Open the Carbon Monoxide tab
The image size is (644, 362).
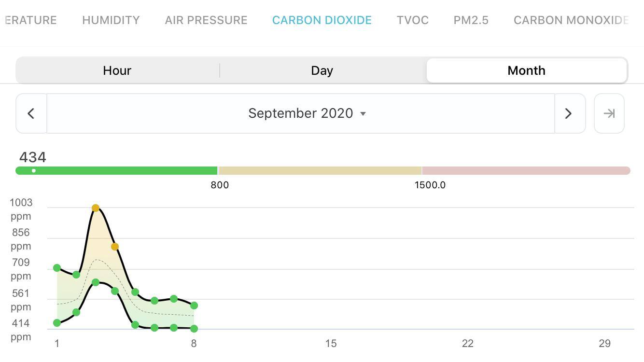tap(571, 20)
